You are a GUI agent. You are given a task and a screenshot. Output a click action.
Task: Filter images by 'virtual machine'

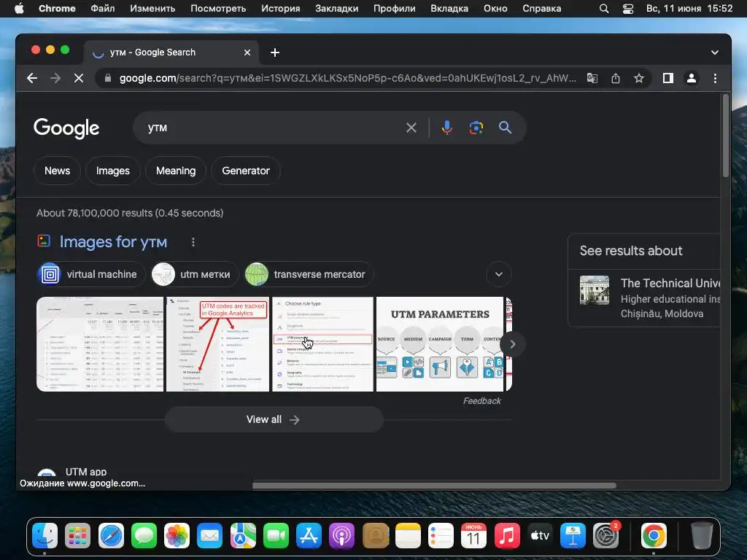(x=91, y=274)
